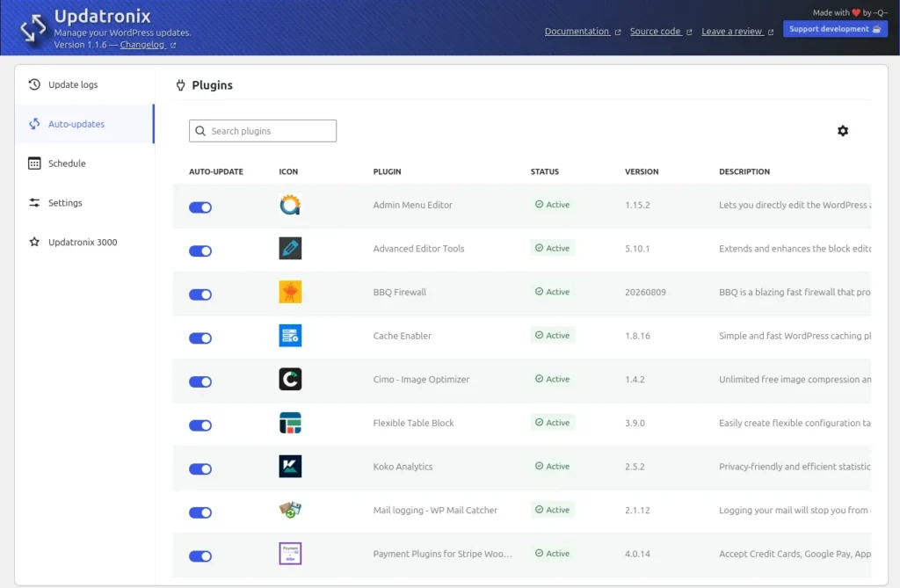Image resolution: width=900 pixels, height=588 pixels.
Task: Click version 4.0.14 in Stripe row
Action: coord(637,554)
